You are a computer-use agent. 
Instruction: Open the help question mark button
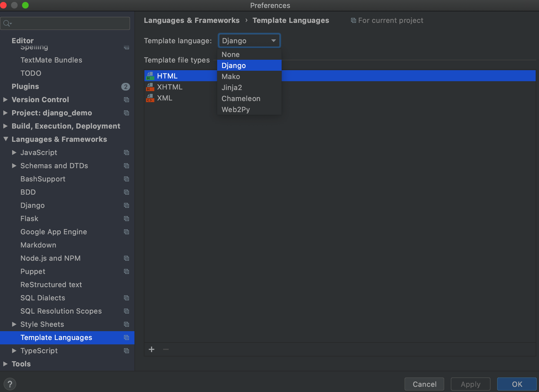pyautogui.click(x=10, y=384)
